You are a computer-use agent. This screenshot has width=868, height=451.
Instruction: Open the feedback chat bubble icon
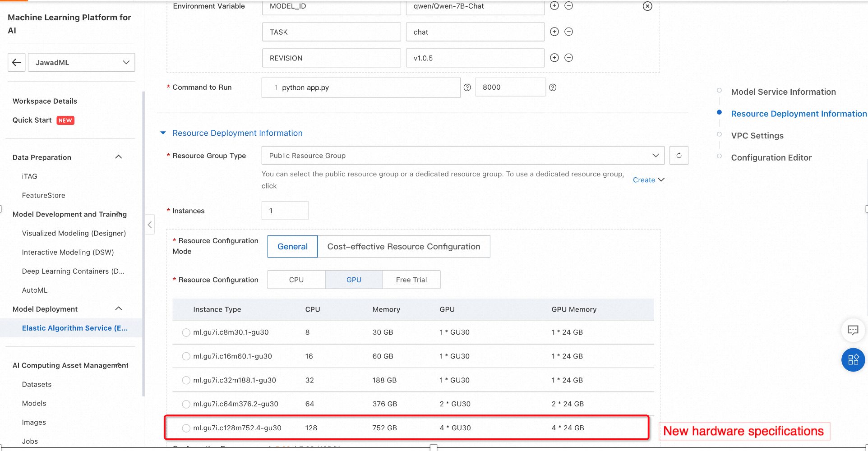pos(853,330)
